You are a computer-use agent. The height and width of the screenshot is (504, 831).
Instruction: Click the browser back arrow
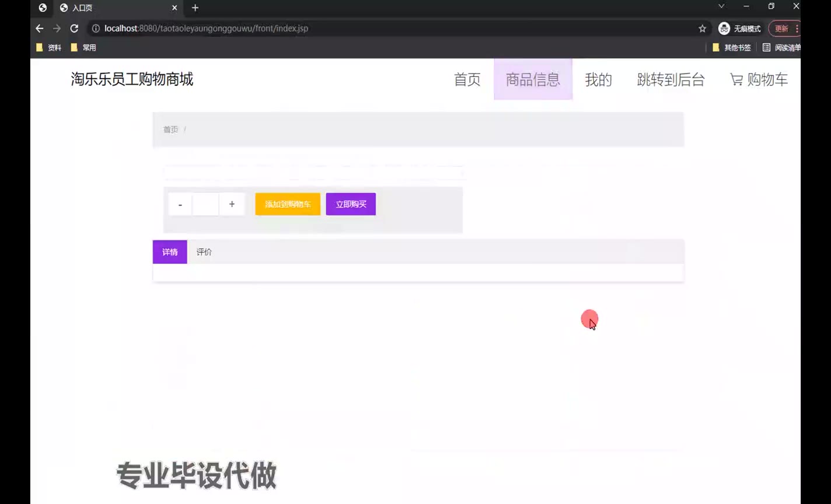coord(40,29)
